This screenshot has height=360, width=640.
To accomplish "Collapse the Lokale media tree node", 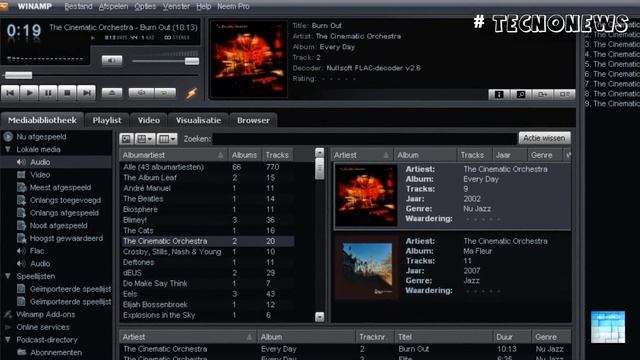I will [8, 149].
